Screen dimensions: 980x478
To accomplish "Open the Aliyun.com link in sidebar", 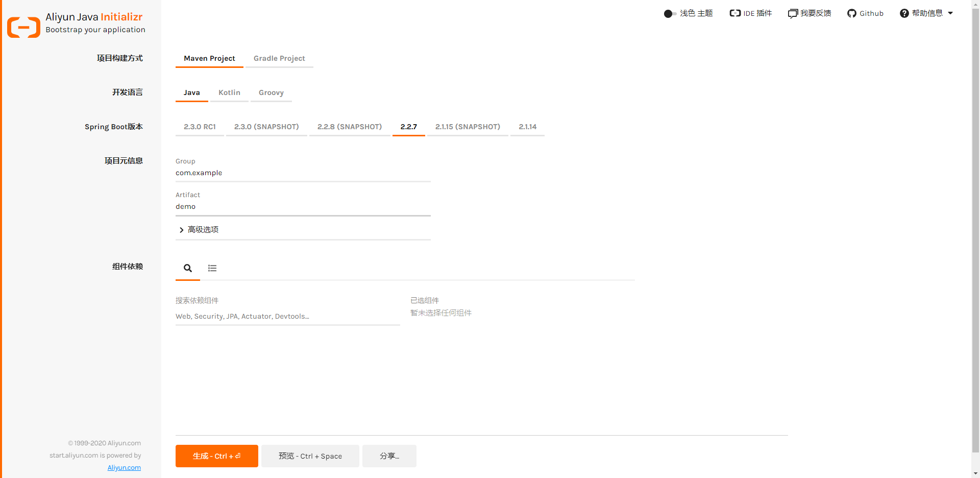I will [124, 467].
